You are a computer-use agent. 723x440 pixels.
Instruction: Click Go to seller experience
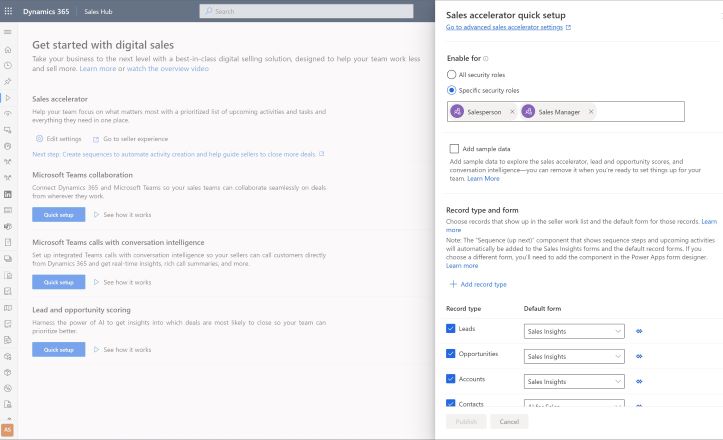pyautogui.click(x=130, y=139)
